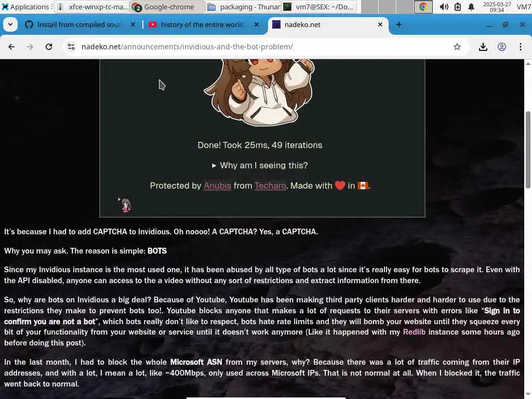This screenshot has width=532, height=399.
Task: Click the Chrome icon in system tray
Action: [423, 7]
